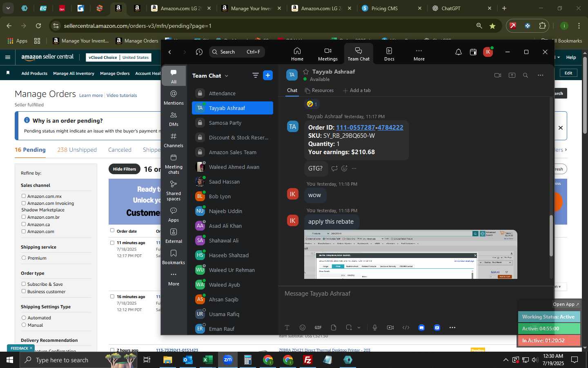Click the Hide Filters button
This screenshot has width=588, height=368.
click(125, 169)
